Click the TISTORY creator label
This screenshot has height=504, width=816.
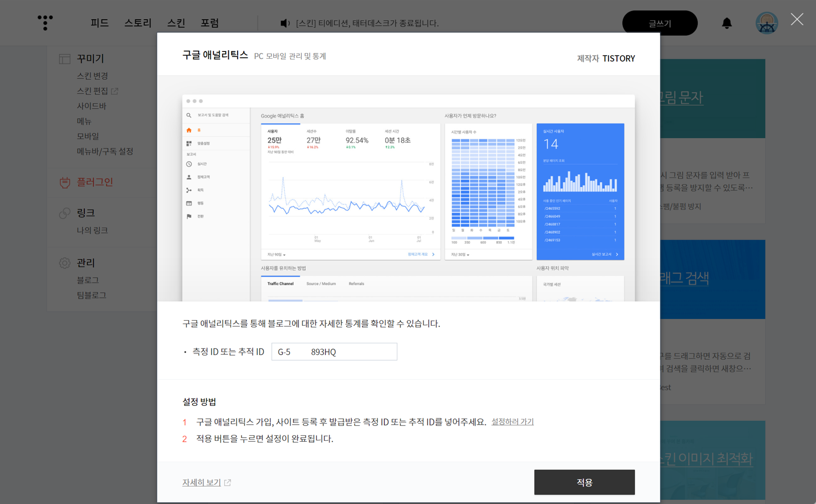[618, 58]
